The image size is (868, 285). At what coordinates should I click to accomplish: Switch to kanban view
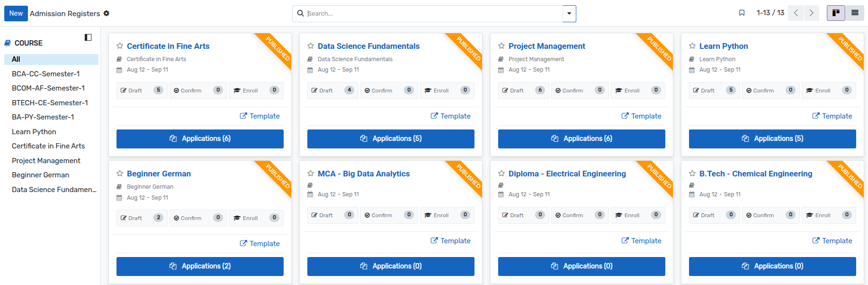pyautogui.click(x=836, y=13)
